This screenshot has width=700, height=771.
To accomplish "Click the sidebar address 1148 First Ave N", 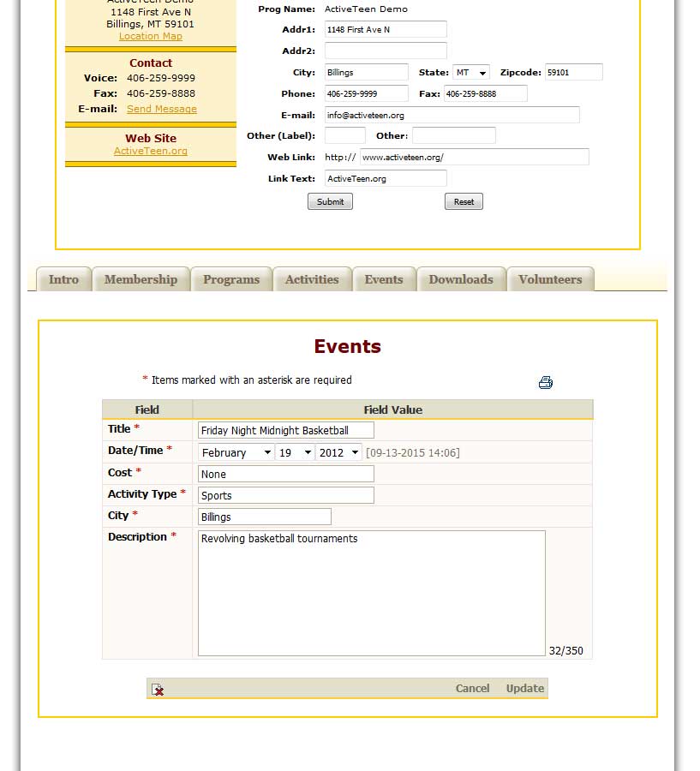I will click(151, 12).
